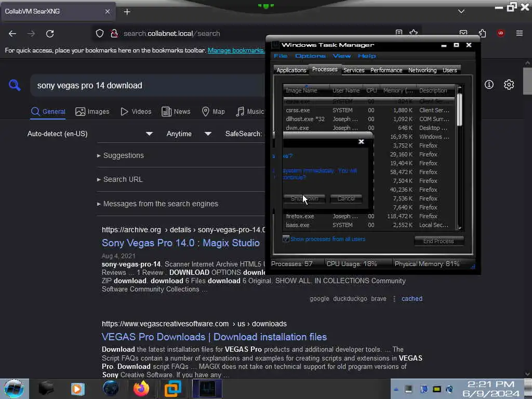Sort processes by Memory column header

tap(398, 90)
